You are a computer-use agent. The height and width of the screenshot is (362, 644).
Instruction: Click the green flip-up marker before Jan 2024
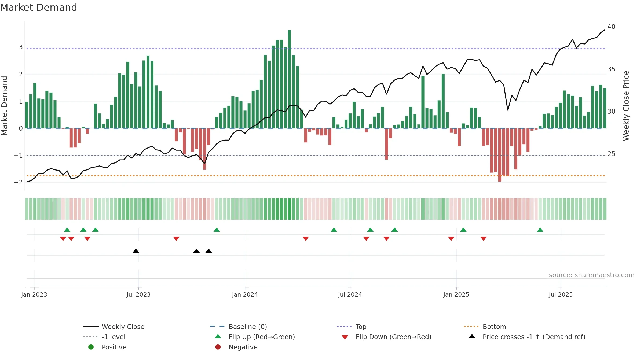(217, 230)
